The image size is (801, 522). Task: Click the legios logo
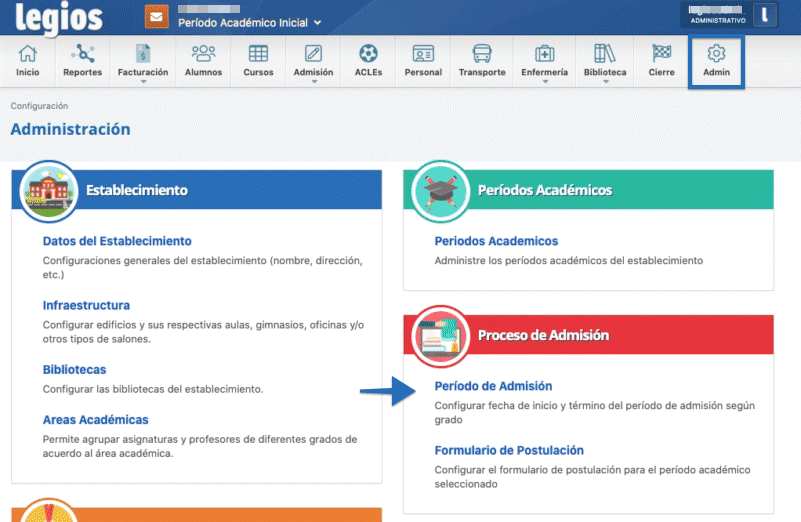coord(59,18)
